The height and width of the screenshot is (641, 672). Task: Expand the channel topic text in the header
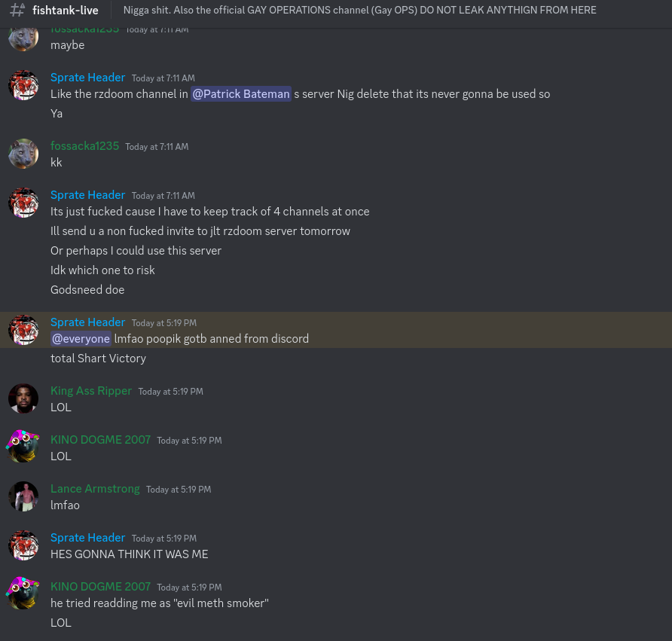359,11
